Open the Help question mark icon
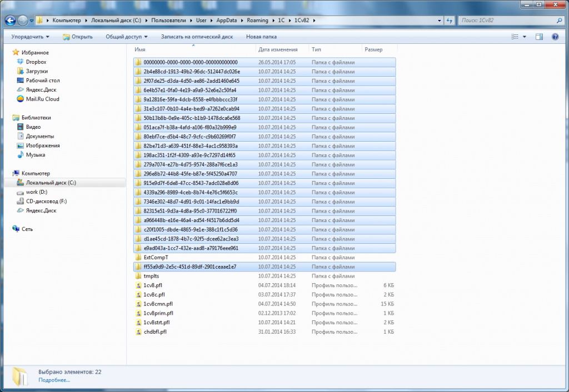Viewport: 569px width, 392px height. (555, 37)
